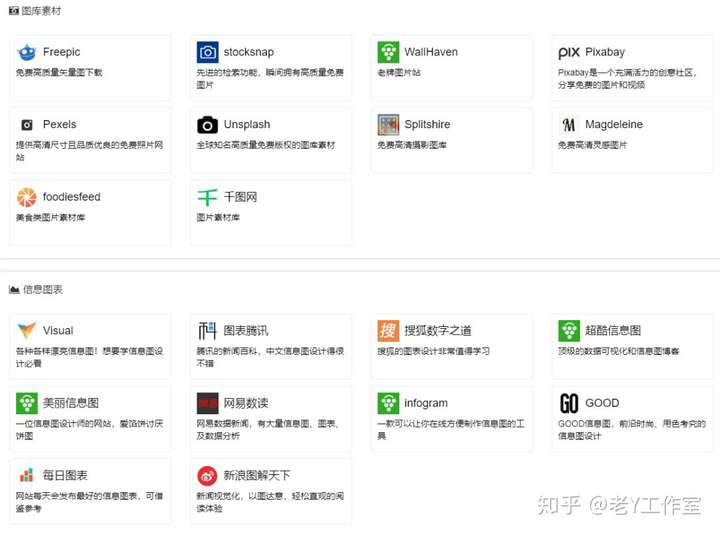Click the foodiesfeed description 美食类图片素材库
720x535 pixels.
tap(51, 218)
